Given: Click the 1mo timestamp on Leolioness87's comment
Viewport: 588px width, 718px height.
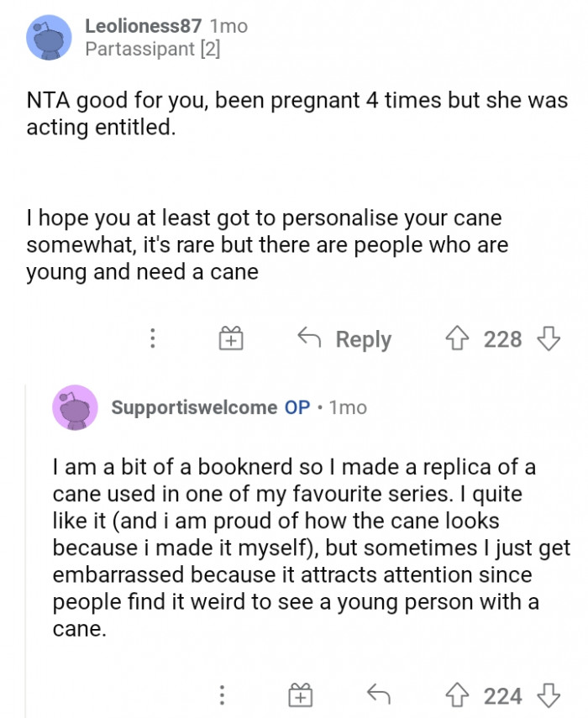Looking at the screenshot, I should pyautogui.click(x=228, y=26).
